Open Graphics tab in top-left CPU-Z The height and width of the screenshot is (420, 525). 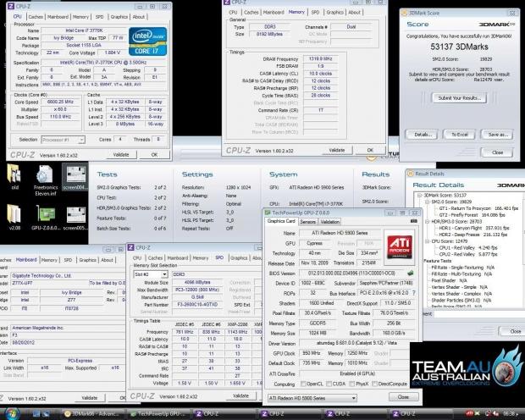[x=119, y=17]
